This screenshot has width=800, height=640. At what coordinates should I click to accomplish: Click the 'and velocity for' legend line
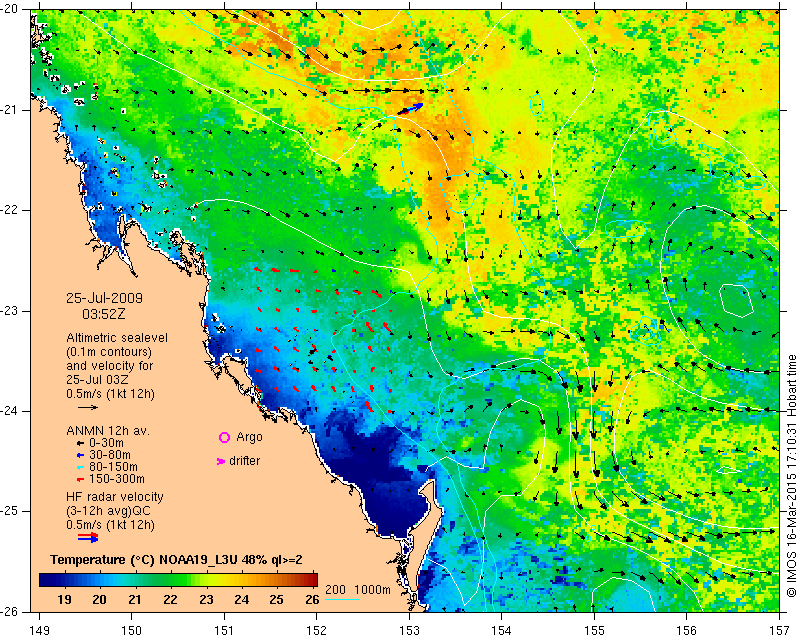tap(110, 366)
